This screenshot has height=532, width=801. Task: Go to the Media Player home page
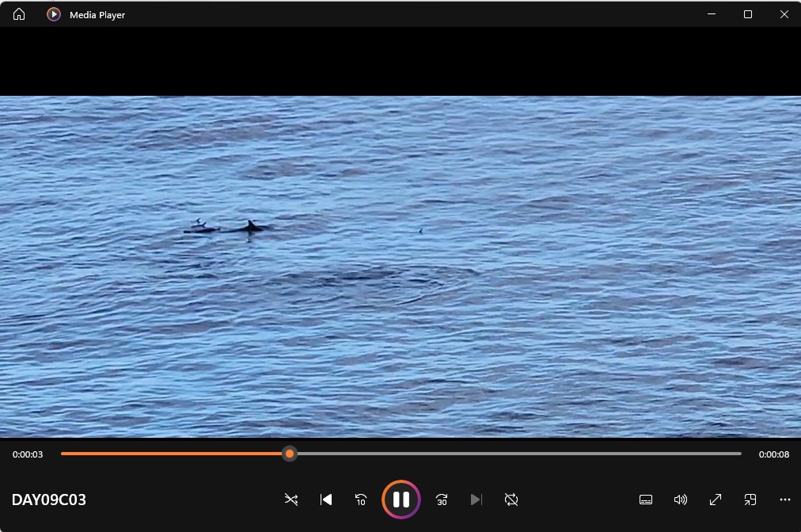click(19, 14)
